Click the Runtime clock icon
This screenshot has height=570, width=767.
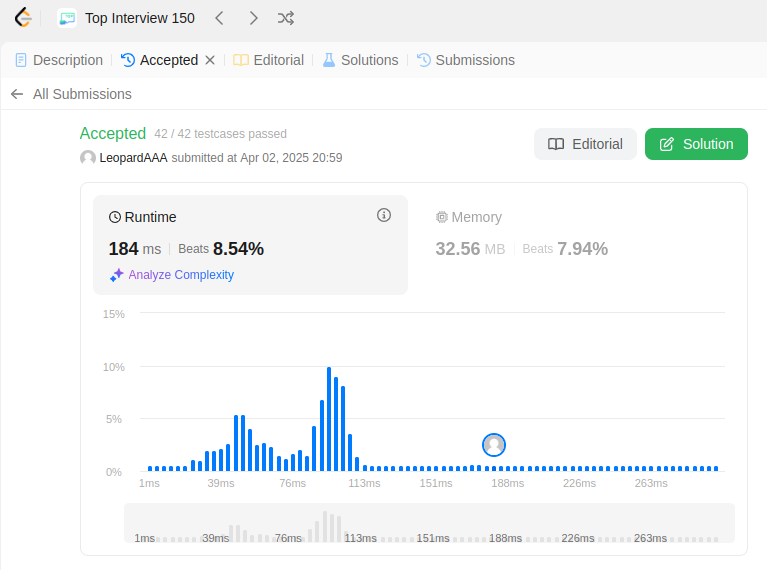click(x=114, y=217)
